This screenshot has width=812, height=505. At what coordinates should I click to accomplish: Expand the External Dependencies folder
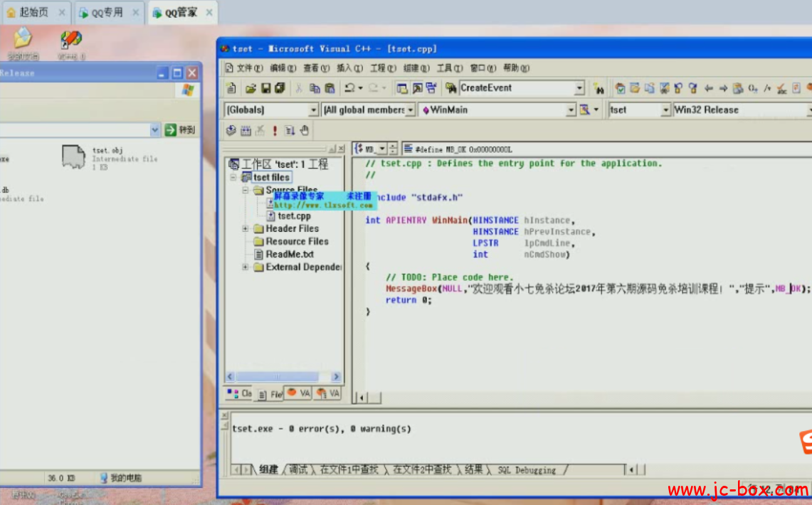point(246,267)
